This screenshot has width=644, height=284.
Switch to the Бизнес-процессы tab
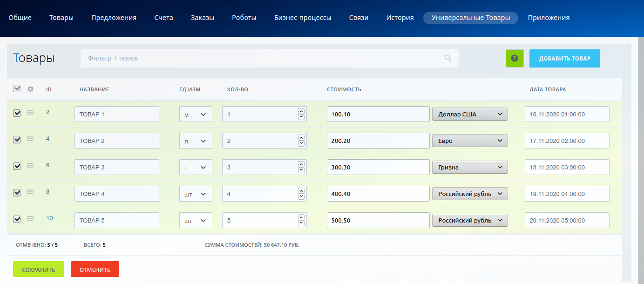[303, 18]
